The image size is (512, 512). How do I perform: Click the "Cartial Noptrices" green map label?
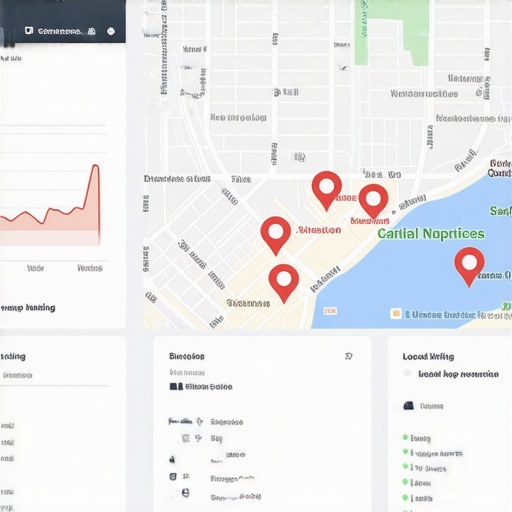click(x=431, y=234)
